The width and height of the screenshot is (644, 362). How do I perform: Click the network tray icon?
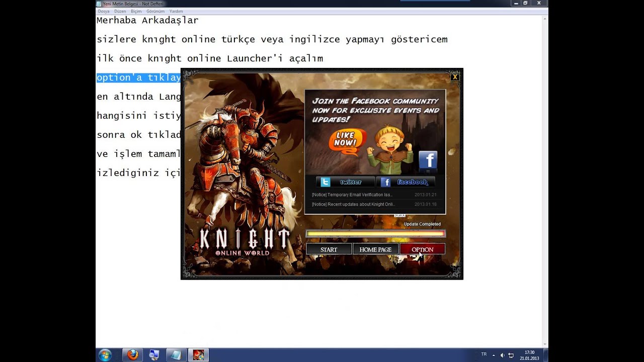(x=511, y=355)
